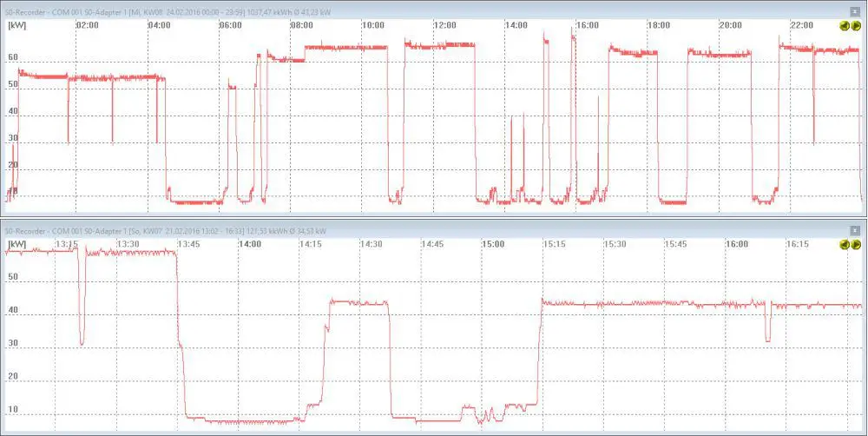Image resolution: width=868 pixels, height=436 pixels.
Task: Collapse the bottom chart panel via title-bar button
Action: pos(857,231)
